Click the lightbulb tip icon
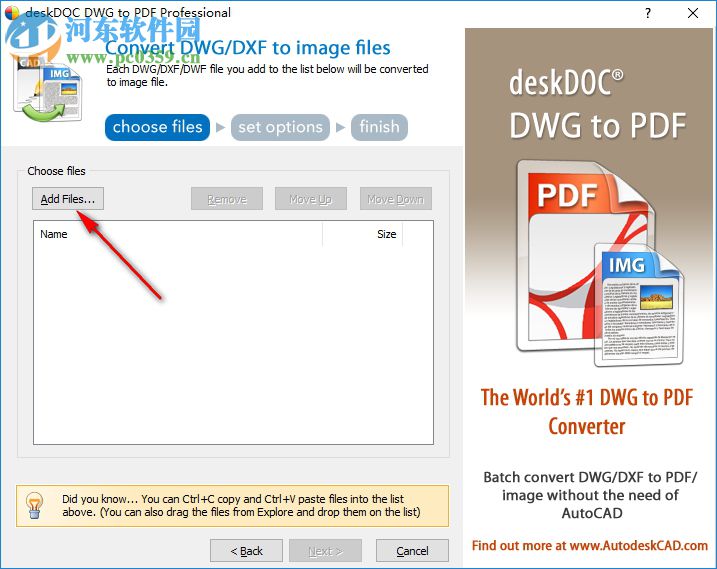Image resolution: width=717 pixels, height=569 pixels. [x=34, y=505]
